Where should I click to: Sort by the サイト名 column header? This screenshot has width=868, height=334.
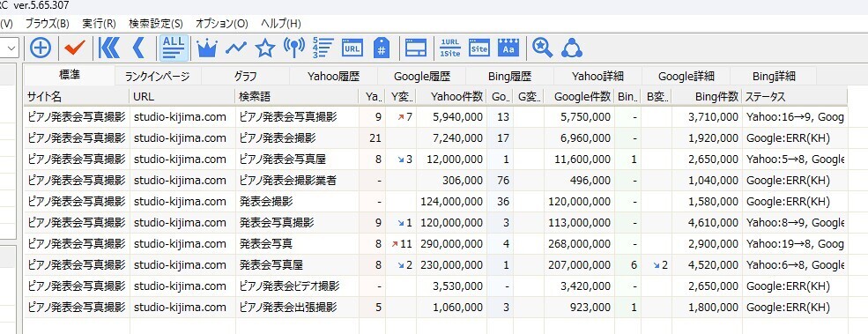click(77, 96)
